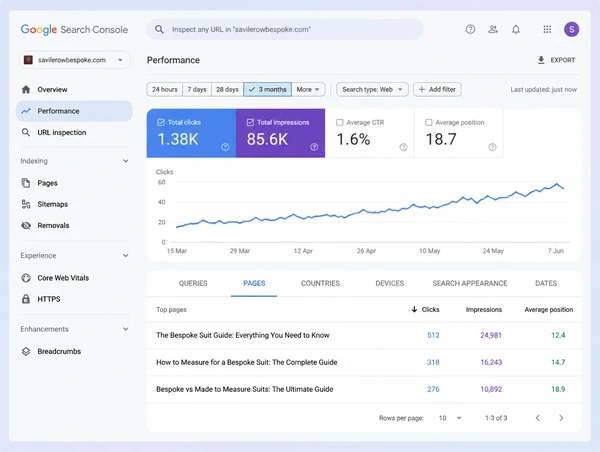Switch to the DATES tab

[546, 283]
